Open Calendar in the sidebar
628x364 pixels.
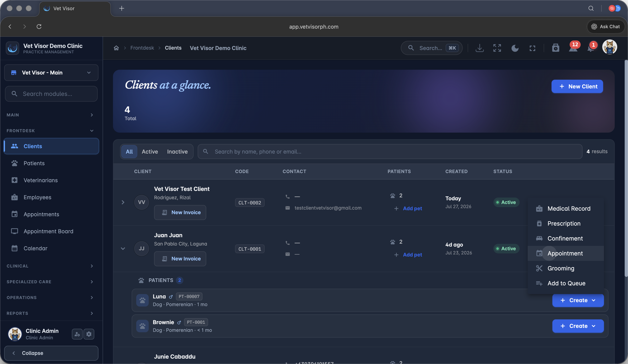51,248
